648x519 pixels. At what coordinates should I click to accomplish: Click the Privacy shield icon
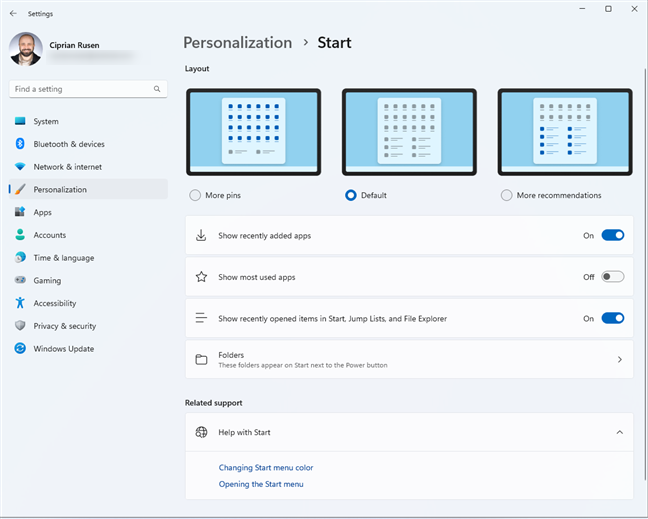pyautogui.click(x=20, y=326)
